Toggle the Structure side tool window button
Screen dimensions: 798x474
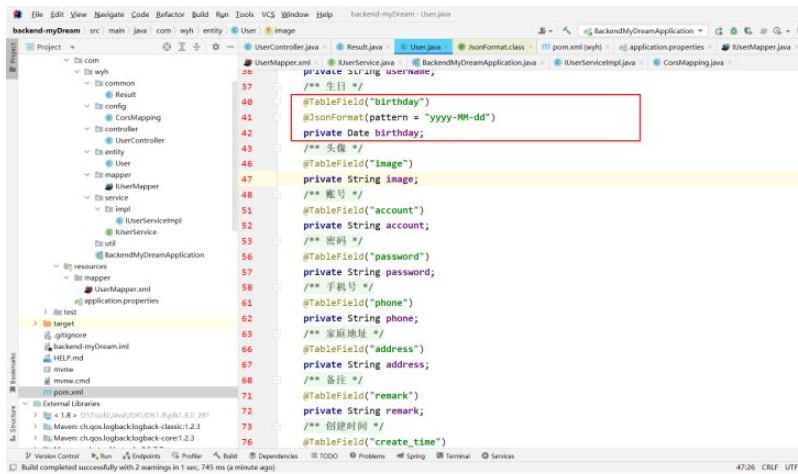tap(12, 424)
